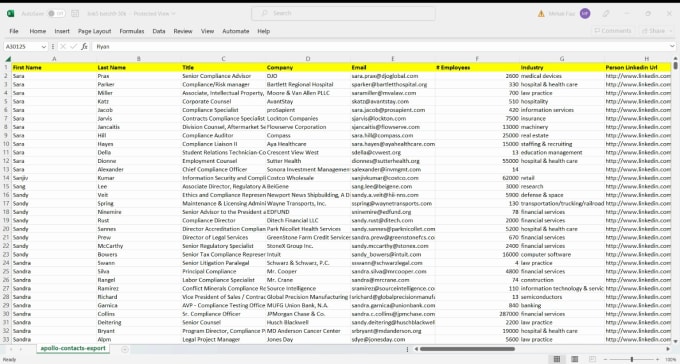The image size is (680, 364).
Task: Click the zoom level 100% button
Action: click(x=670, y=359)
